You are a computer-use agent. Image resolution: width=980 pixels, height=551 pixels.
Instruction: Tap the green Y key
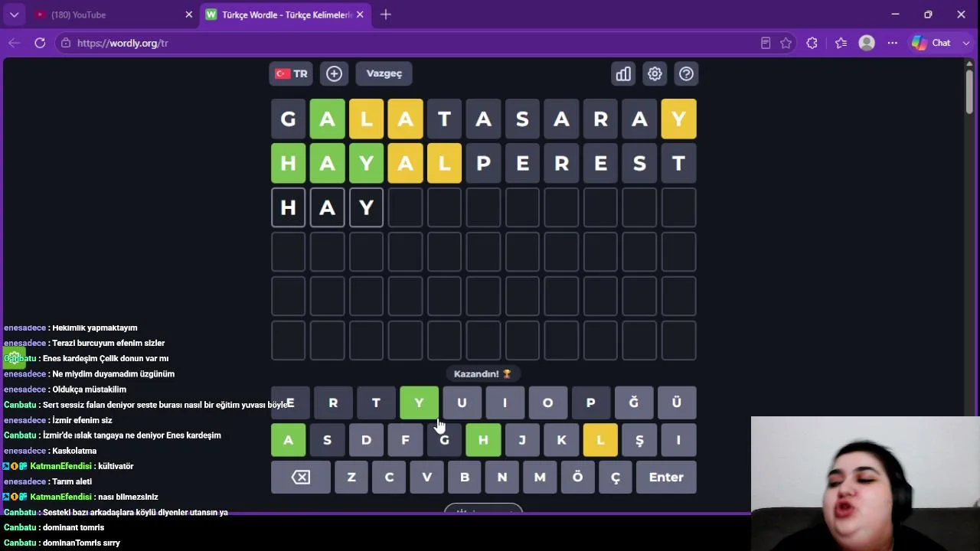(419, 403)
